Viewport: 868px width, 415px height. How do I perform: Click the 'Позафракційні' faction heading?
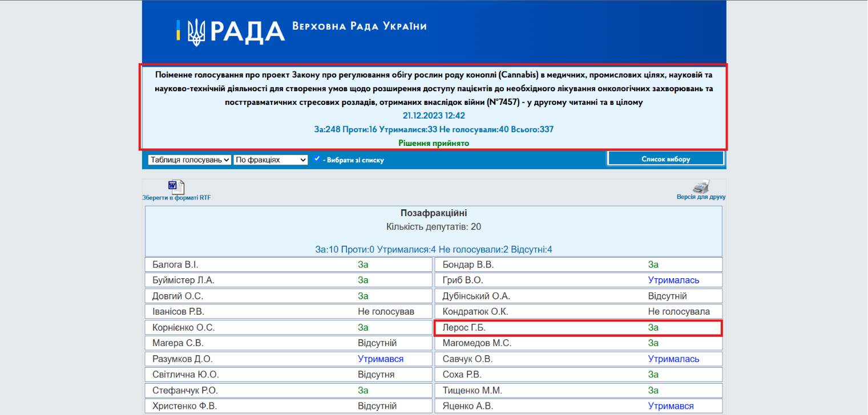coord(434,213)
